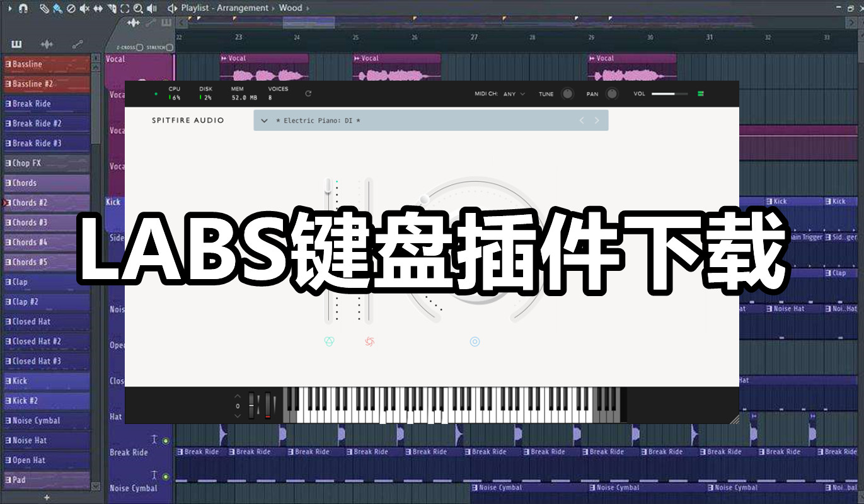
Task: Select the Mute tool
Action: coord(84,8)
